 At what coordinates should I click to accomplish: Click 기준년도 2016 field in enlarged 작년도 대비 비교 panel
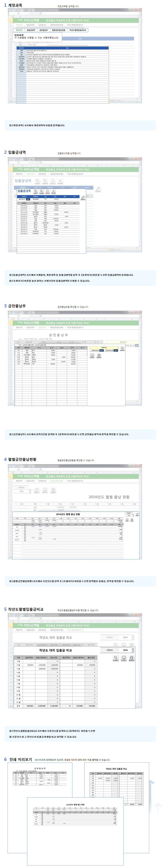point(125,650)
